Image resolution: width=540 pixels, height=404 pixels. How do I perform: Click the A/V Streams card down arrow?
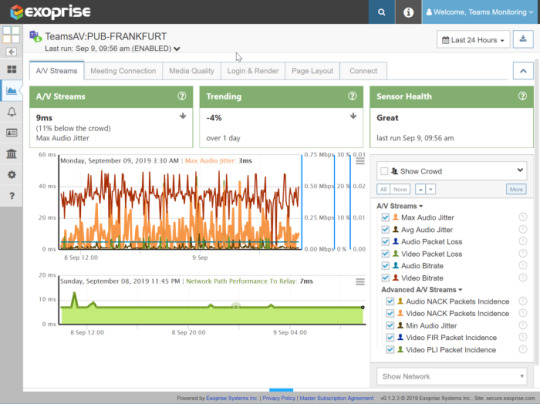(x=183, y=116)
